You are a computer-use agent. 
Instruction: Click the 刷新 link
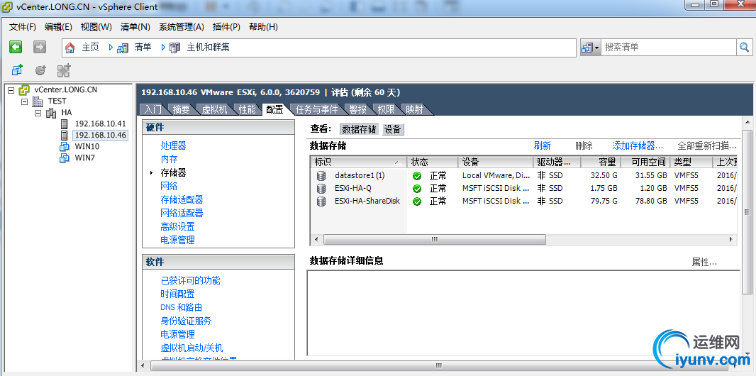(542, 146)
